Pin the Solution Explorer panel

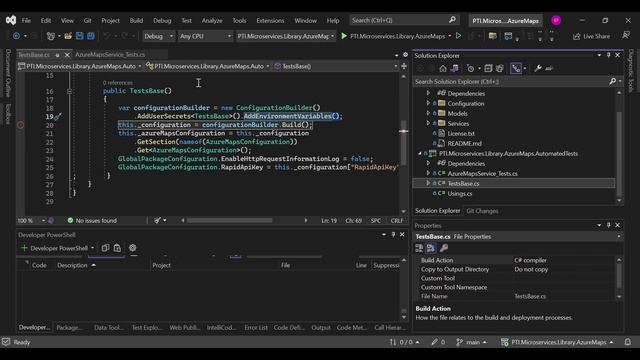point(609,55)
